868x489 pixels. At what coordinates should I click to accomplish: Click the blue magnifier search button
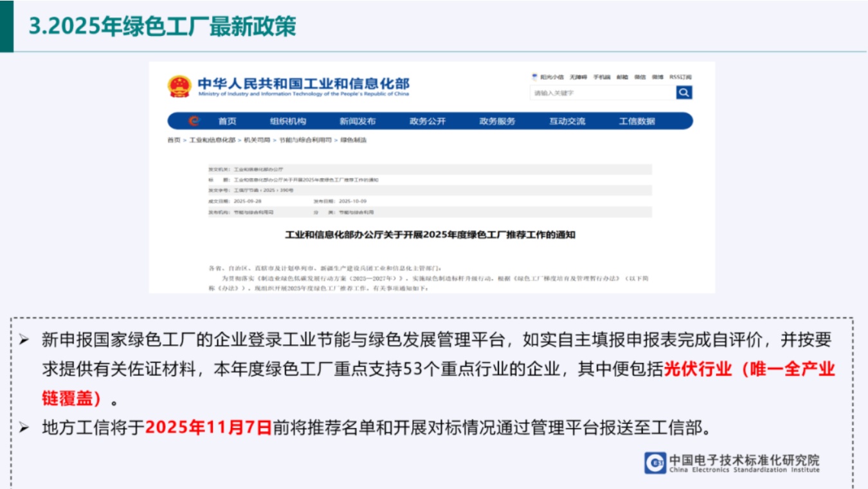point(684,93)
